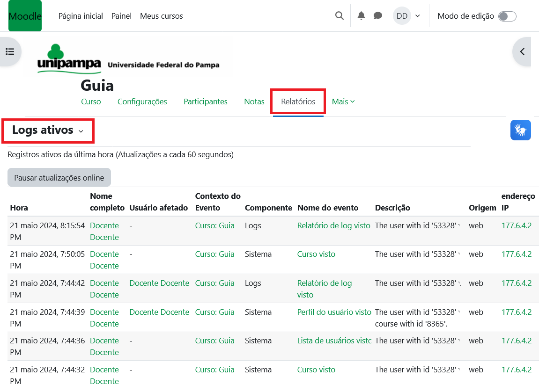
Task: Switch to the Notas tab
Action: 254,102
